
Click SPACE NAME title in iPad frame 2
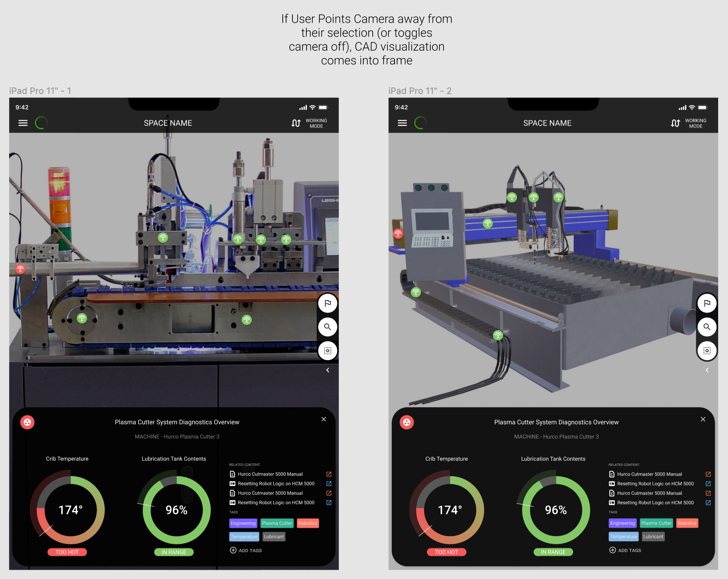point(547,123)
